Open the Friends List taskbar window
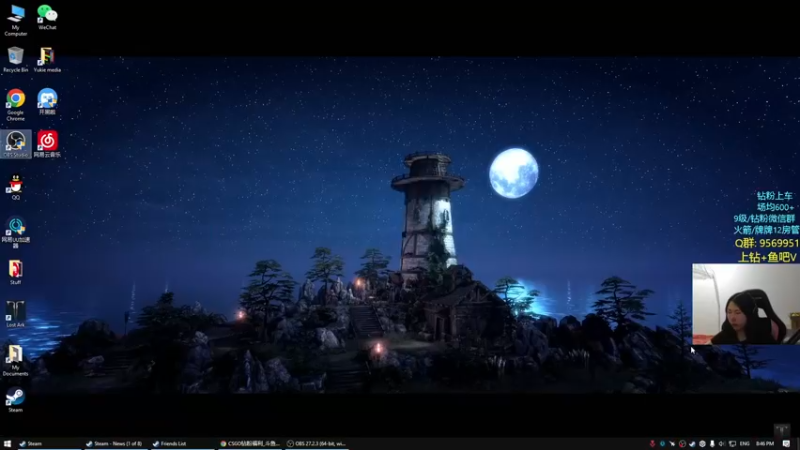The width and height of the screenshot is (800, 450). (x=182, y=444)
